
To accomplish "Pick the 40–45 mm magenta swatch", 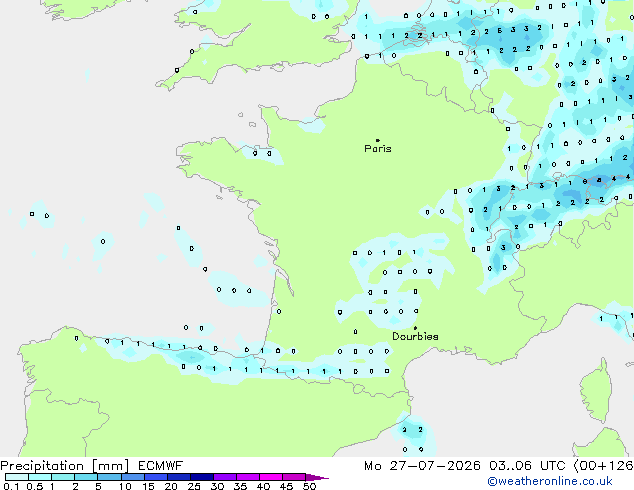I will pyautogui.click(x=271, y=477).
